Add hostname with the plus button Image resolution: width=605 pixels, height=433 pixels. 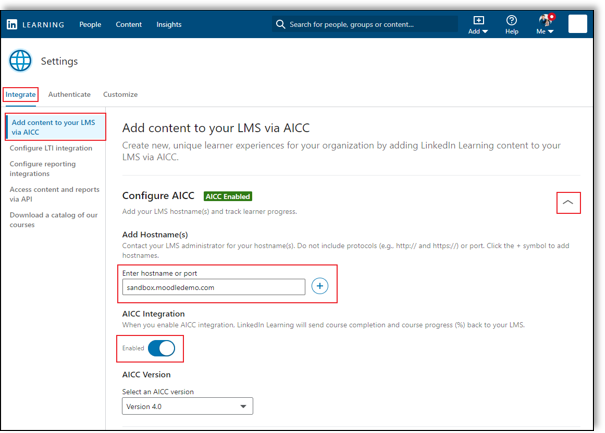coord(319,286)
